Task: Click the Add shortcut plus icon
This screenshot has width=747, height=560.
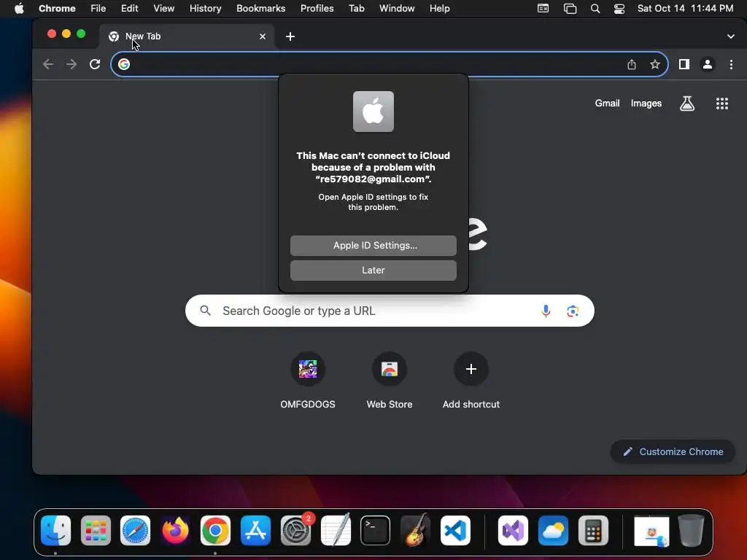Action: click(471, 369)
